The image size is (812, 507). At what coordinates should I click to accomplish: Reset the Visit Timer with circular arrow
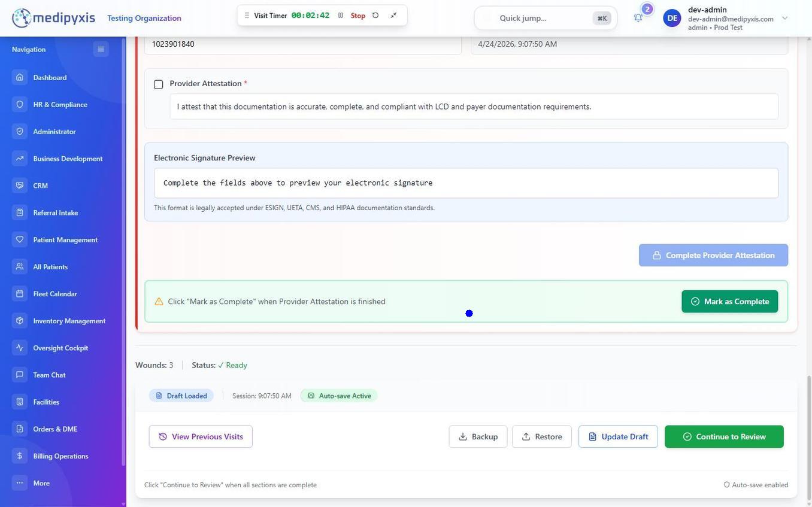[x=375, y=16]
